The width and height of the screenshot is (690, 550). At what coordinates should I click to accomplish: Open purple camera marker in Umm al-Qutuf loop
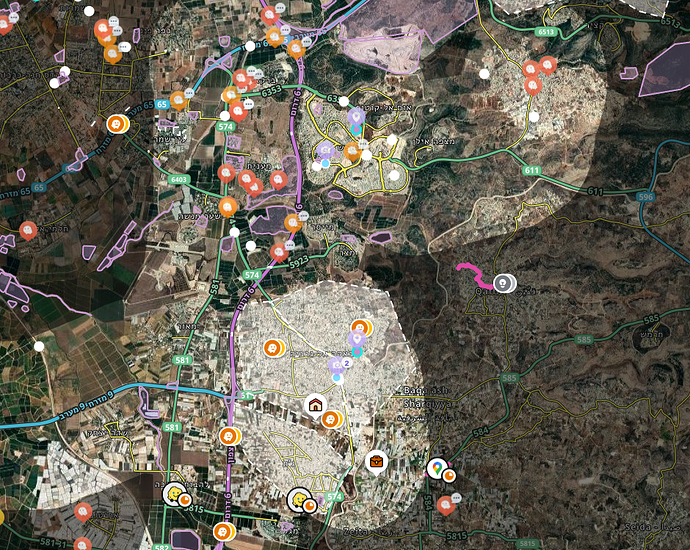pyautogui.click(x=326, y=150)
